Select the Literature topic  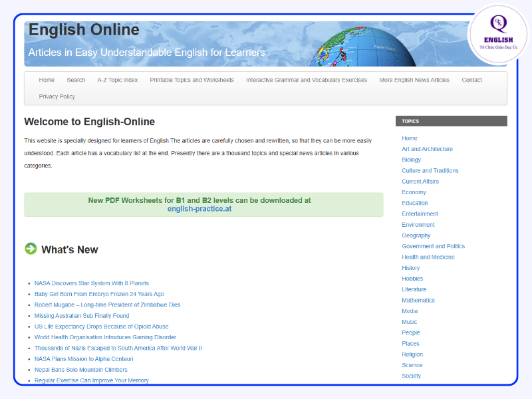tap(414, 290)
